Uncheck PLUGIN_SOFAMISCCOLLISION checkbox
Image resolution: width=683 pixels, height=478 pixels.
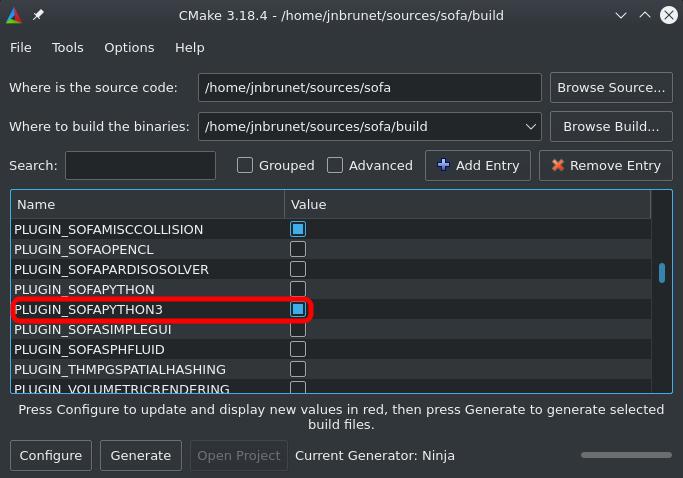click(298, 229)
